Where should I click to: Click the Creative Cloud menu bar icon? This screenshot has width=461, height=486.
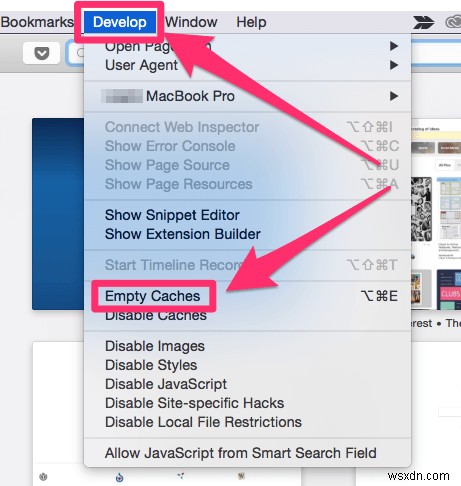click(x=453, y=22)
